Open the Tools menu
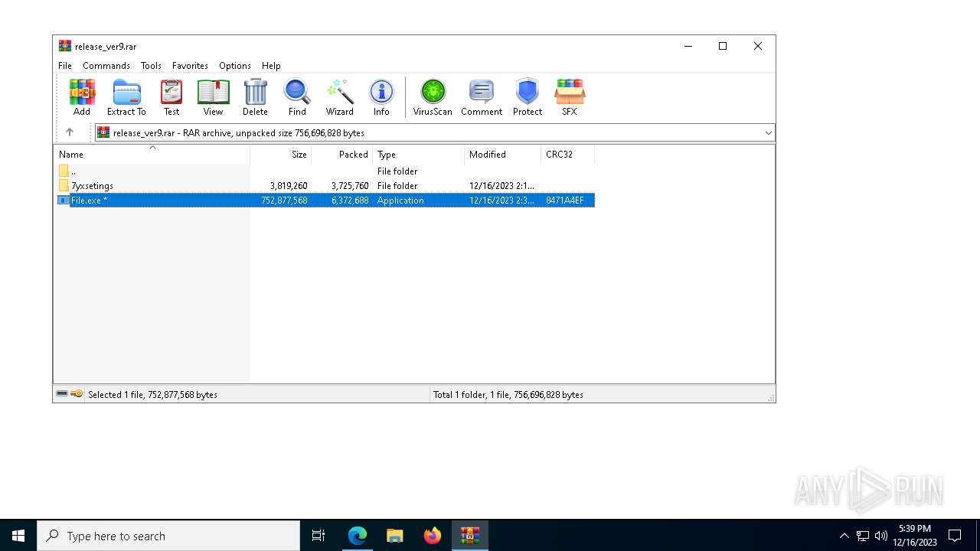This screenshot has height=551, width=980. click(x=151, y=66)
